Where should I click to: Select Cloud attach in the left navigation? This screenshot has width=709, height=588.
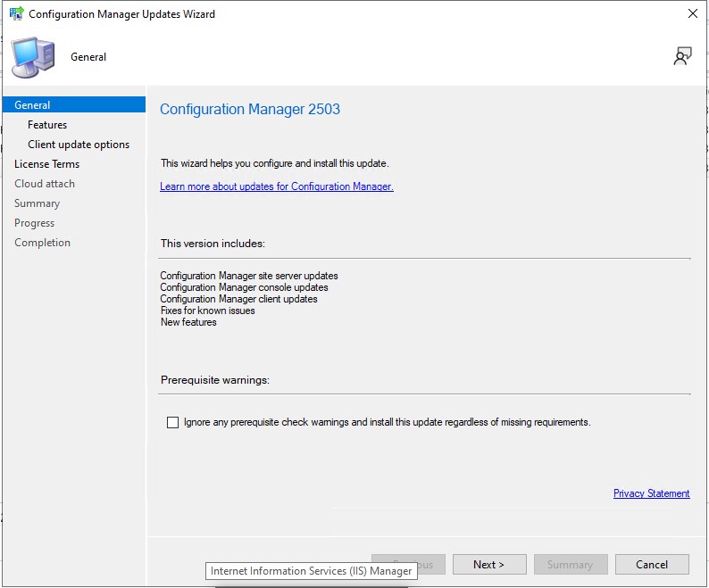click(x=45, y=184)
